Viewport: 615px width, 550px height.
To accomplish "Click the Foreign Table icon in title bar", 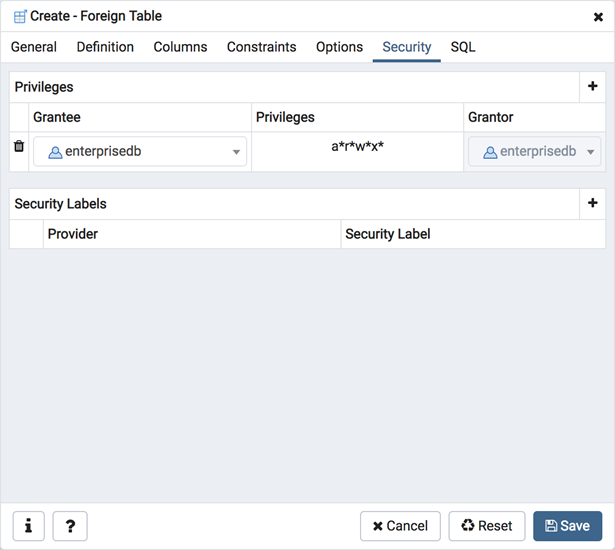I will pos(19,17).
